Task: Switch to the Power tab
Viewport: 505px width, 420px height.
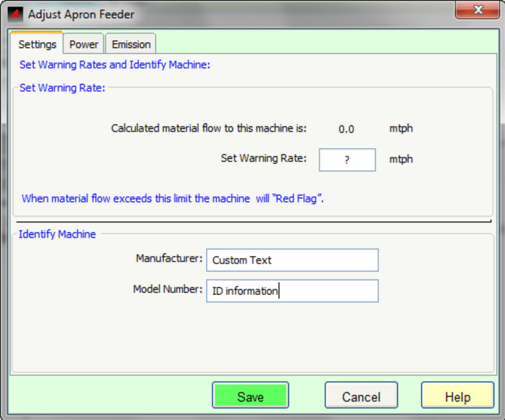Action: click(84, 44)
